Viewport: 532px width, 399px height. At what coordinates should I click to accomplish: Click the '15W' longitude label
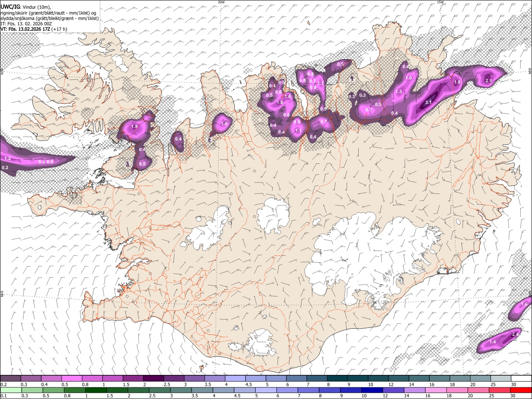pos(440,2)
